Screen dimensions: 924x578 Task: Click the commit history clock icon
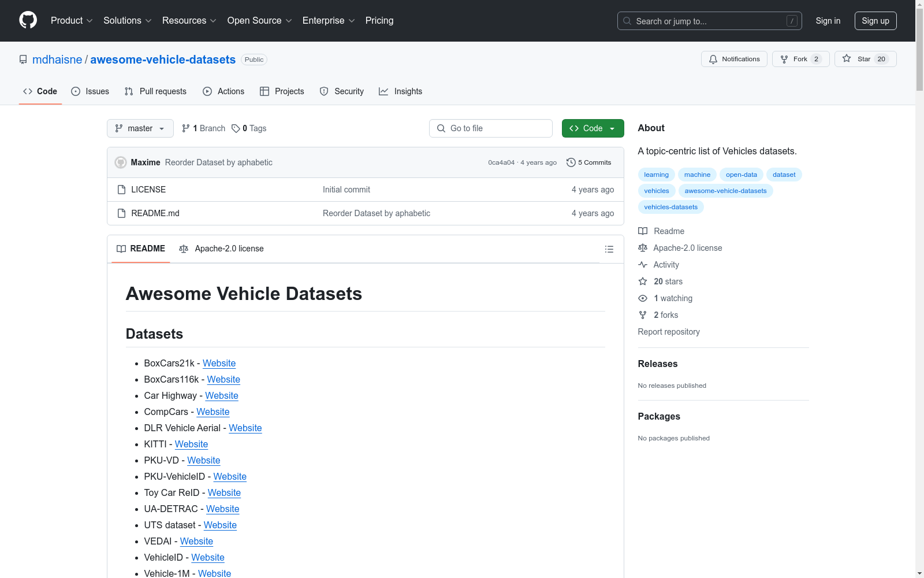[x=571, y=162]
